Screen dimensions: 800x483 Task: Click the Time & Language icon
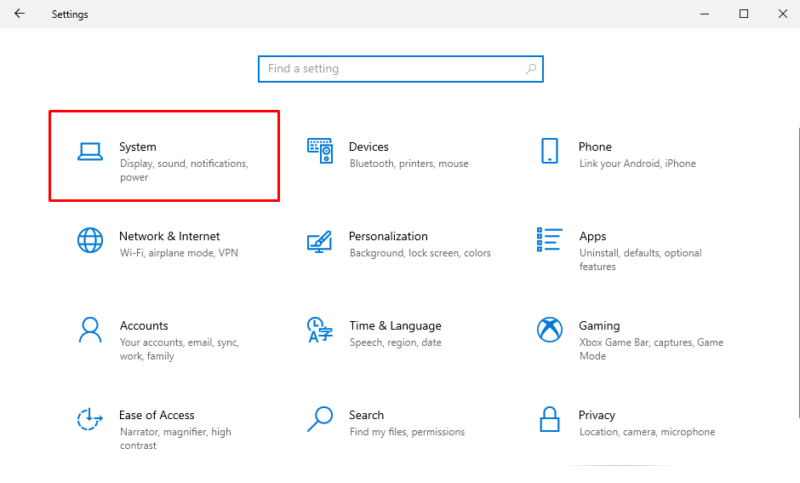319,330
